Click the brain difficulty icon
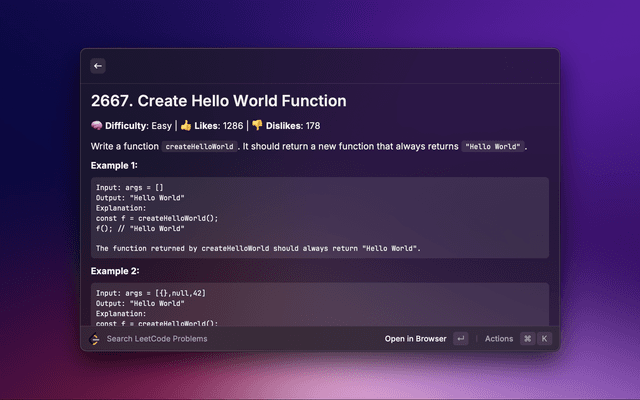 pyautogui.click(x=97, y=126)
